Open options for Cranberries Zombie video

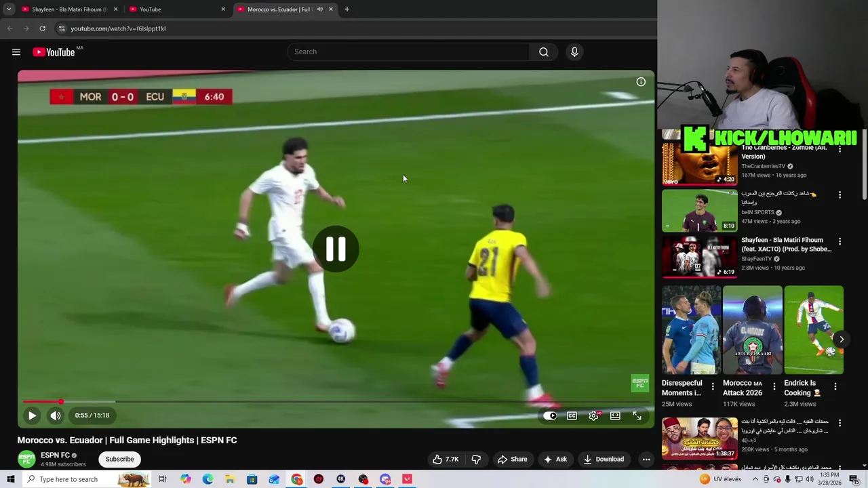(840, 148)
